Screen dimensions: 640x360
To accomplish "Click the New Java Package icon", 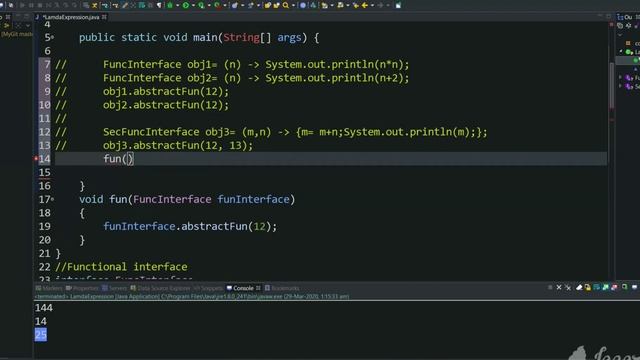I will 235,5.
